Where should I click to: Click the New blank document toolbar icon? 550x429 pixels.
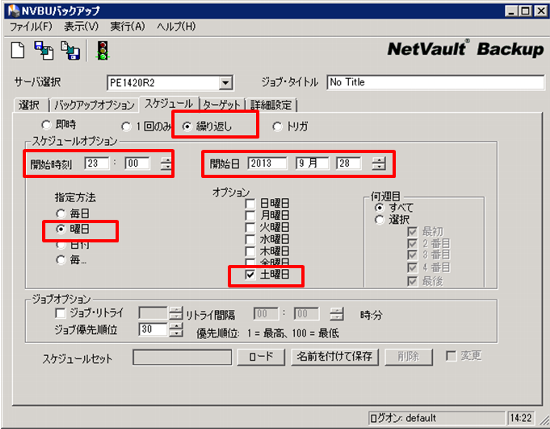(18, 50)
